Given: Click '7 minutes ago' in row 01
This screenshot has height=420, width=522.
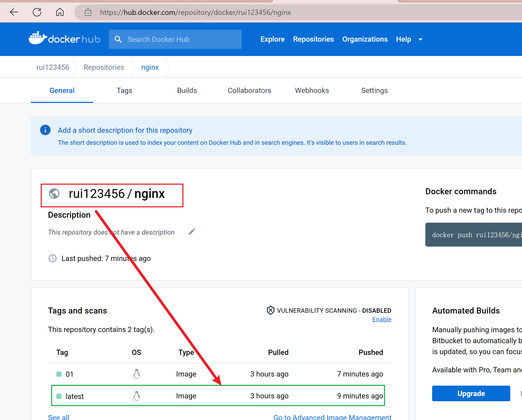Looking at the screenshot, I should point(360,374).
